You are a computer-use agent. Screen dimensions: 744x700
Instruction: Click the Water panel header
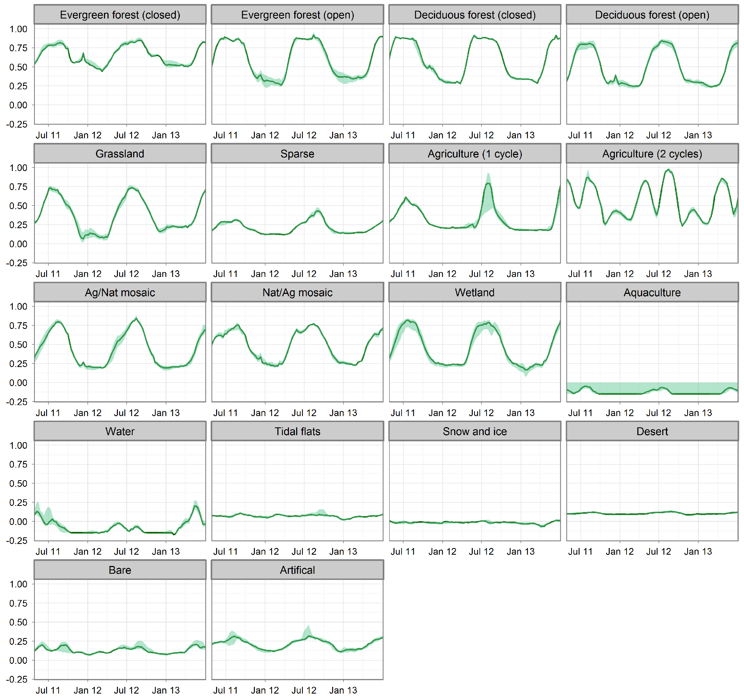tap(120, 431)
